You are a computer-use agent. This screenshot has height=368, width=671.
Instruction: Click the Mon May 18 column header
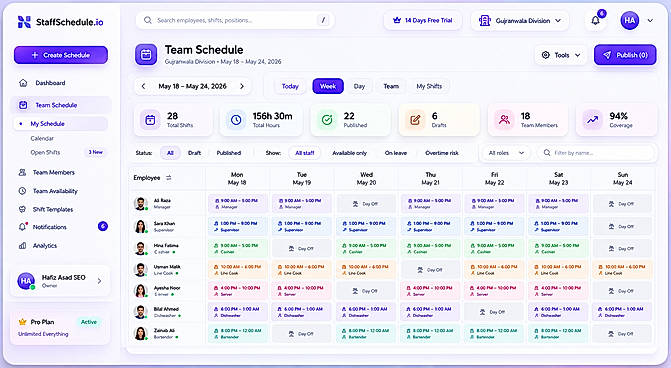pos(237,178)
